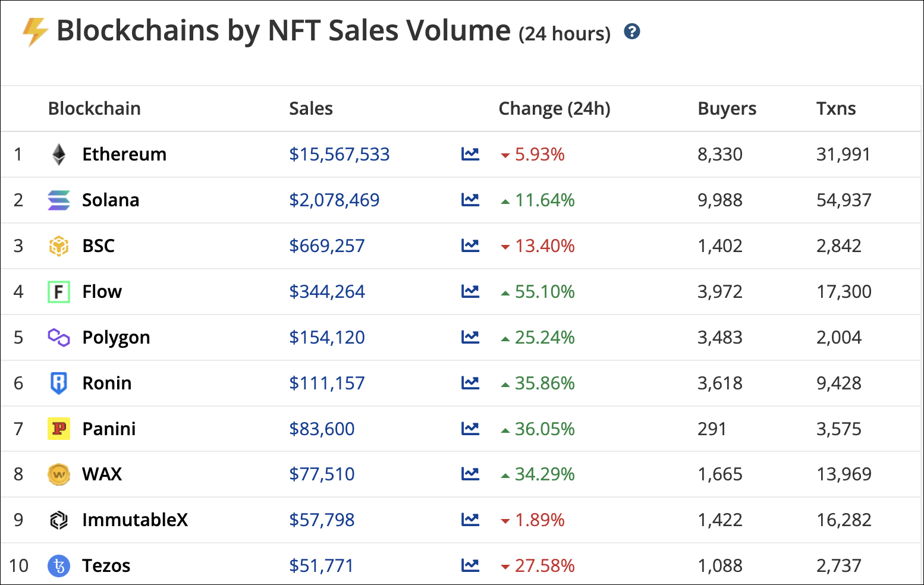Click Solana buyers count 9,988
Screen dimensions: 924x585
tap(720, 200)
